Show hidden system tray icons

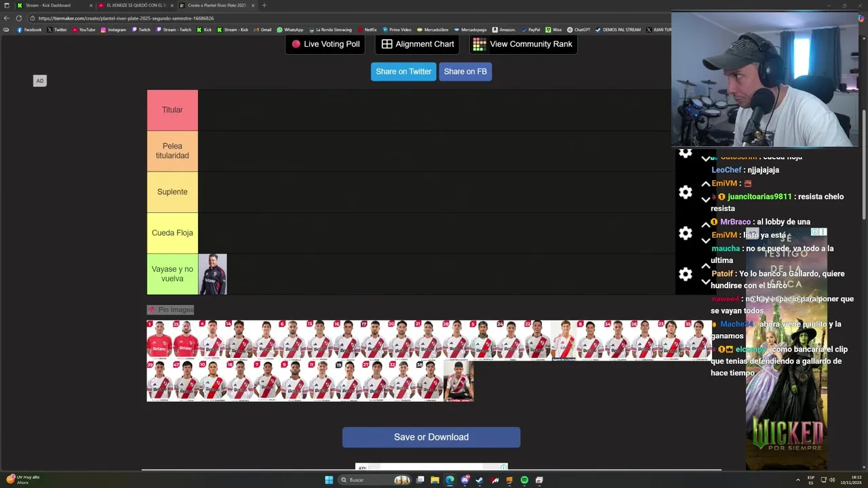click(x=798, y=480)
